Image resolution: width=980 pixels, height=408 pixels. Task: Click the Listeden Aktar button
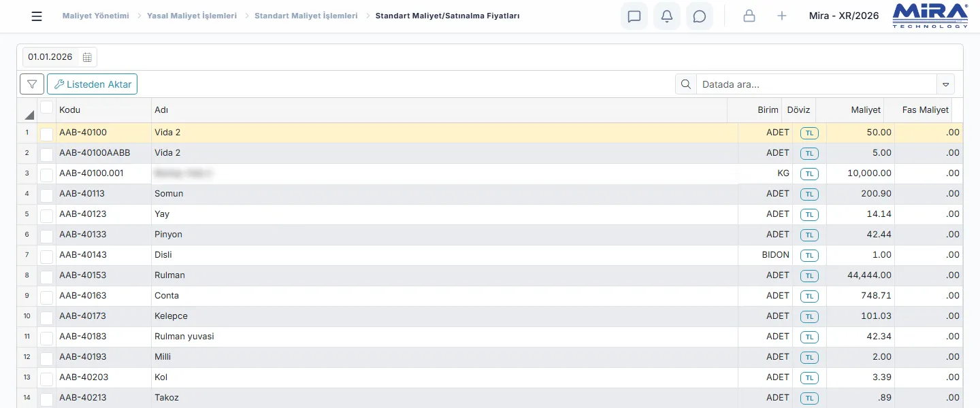coord(93,84)
